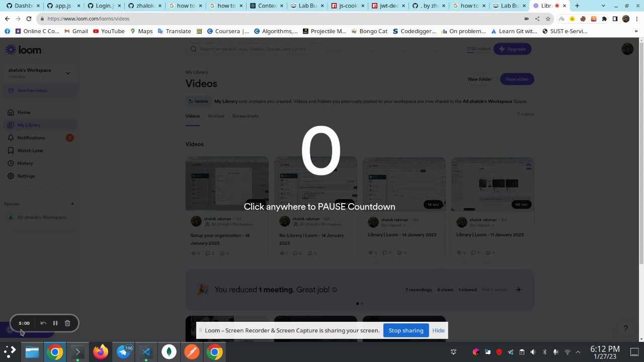Hide the screen sharing notification bar
The image size is (644, 362).
[438, 330]
